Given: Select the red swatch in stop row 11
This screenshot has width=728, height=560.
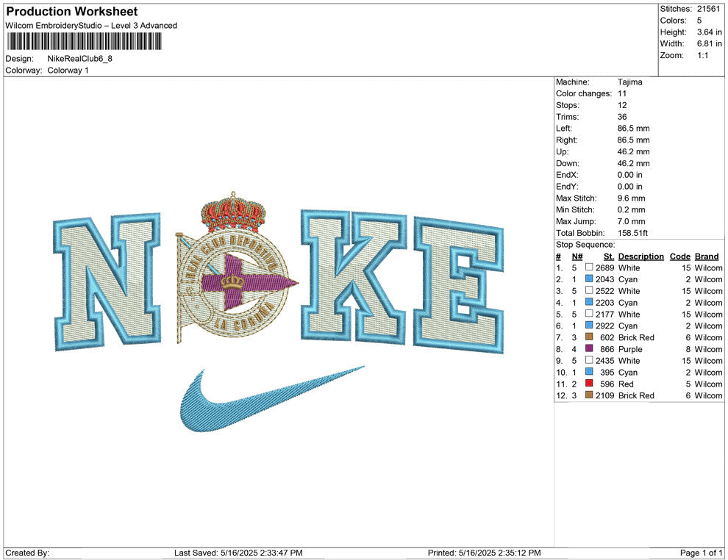Looking at the screenshot, I should pos(589,383).
